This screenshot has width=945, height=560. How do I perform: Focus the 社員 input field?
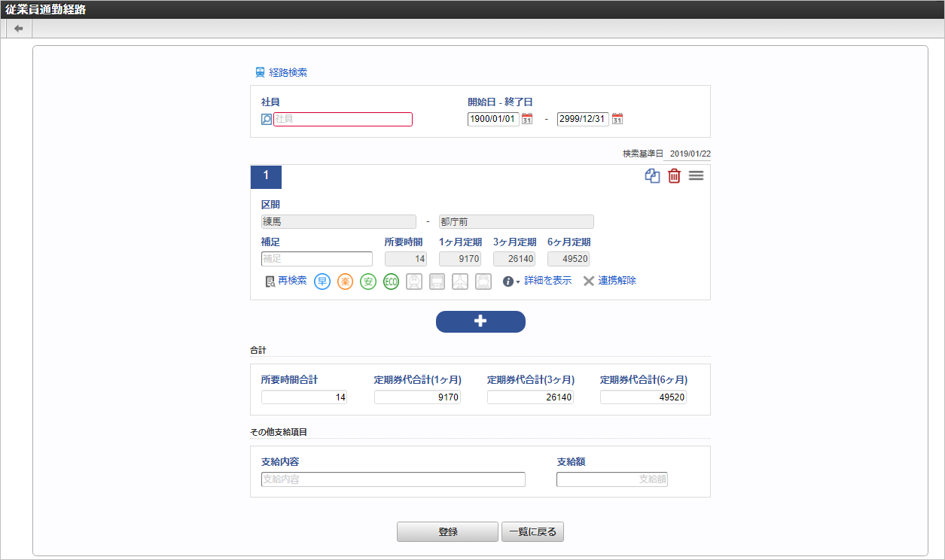point(343,119)
